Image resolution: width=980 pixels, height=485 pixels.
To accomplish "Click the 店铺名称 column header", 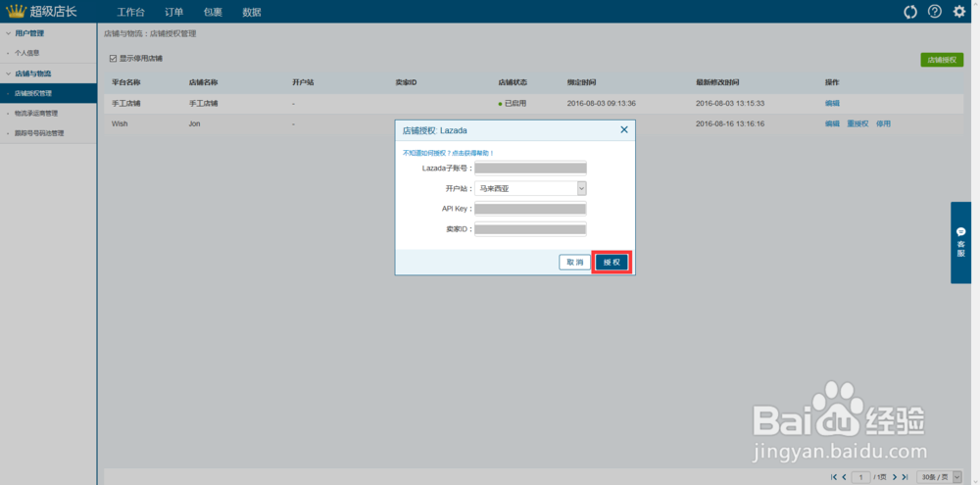I will (203, 82).
